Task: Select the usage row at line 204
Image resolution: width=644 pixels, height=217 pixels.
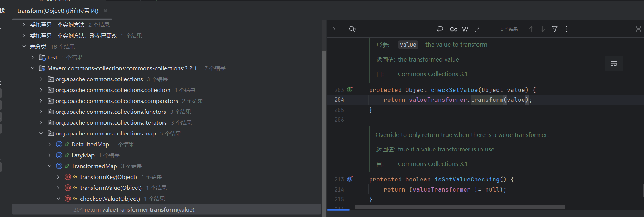Action: pos(166,209)
